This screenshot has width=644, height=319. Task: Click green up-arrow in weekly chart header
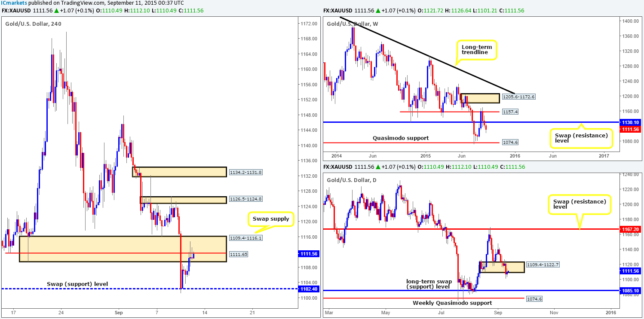[x=379, y=11]
